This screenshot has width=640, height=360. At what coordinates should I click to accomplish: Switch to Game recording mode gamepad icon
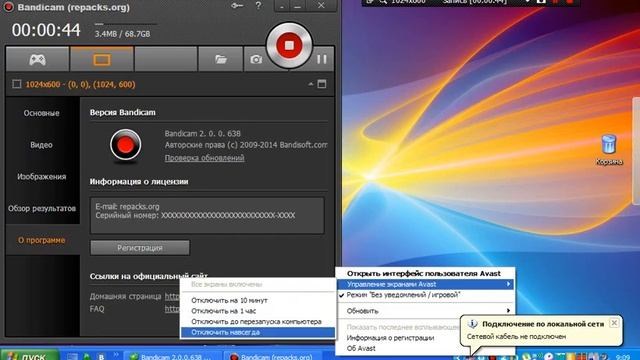tap(37, 60)
